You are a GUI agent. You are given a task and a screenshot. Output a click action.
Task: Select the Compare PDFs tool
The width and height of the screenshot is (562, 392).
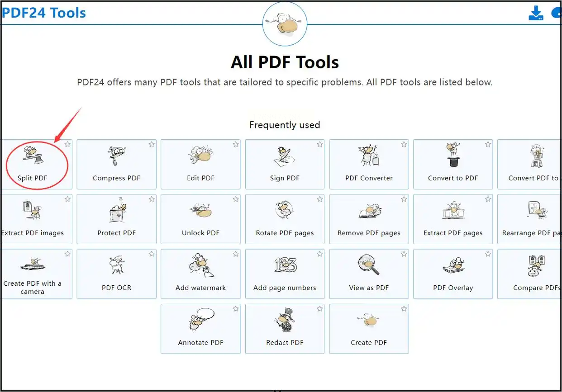[x=529, y=274]
